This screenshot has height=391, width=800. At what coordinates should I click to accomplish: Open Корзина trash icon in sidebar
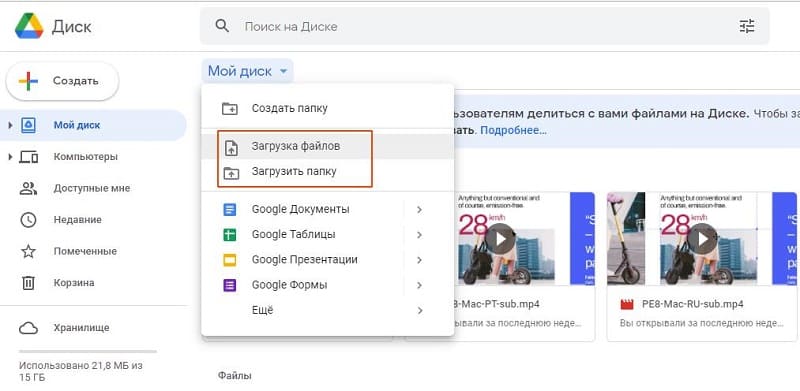pyautogui.click(x=28, y=282)
